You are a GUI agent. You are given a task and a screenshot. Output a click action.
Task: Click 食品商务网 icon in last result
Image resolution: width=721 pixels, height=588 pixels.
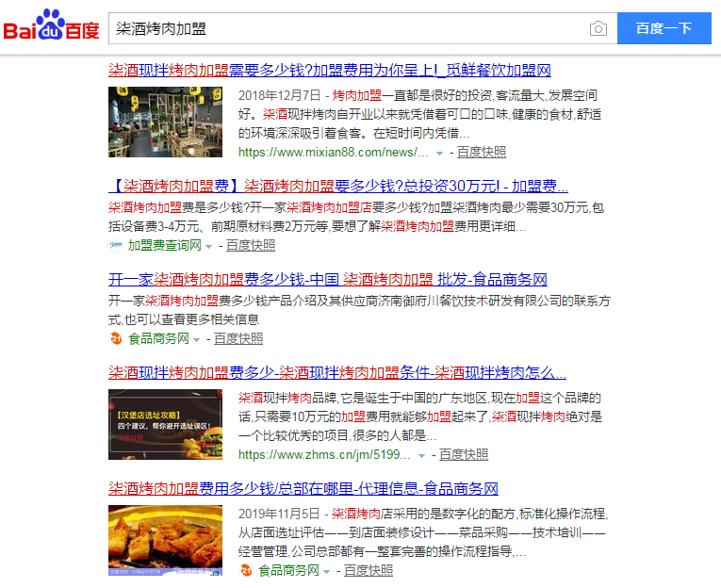(246, 571)
